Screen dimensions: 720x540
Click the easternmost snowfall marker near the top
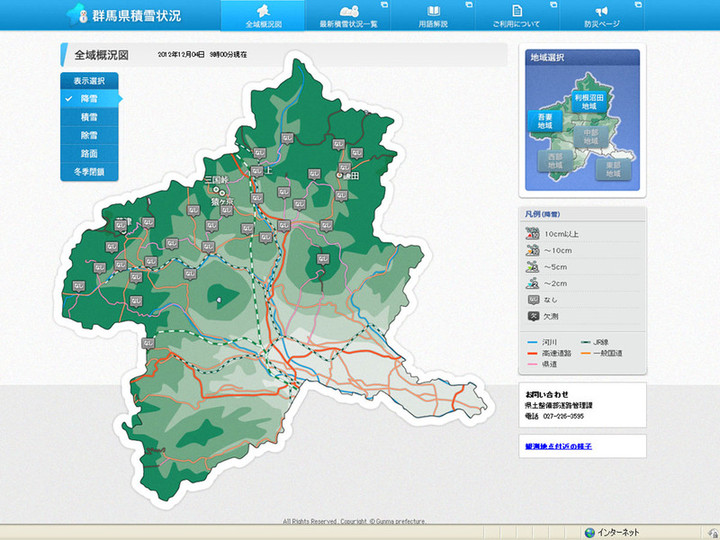357,152
